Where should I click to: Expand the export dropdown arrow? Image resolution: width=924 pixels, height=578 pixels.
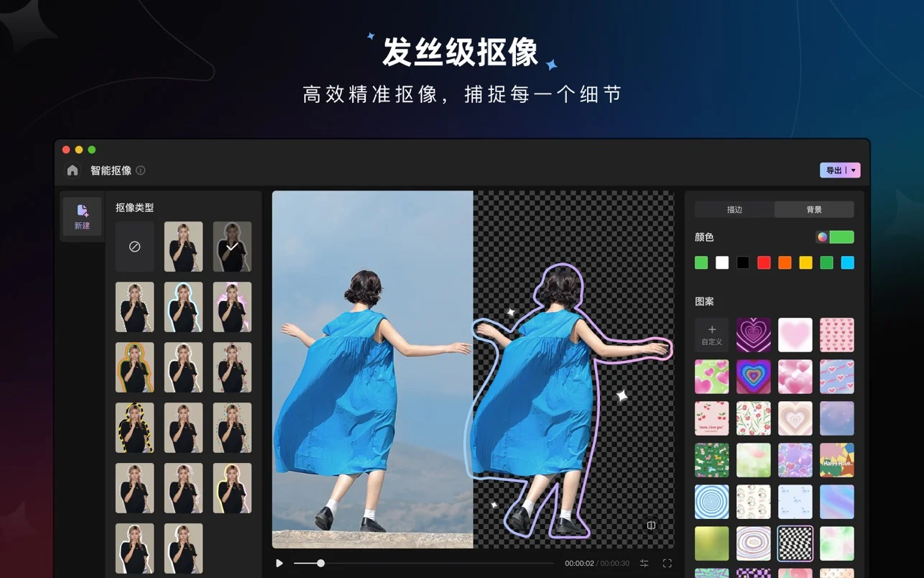[854, 170]
